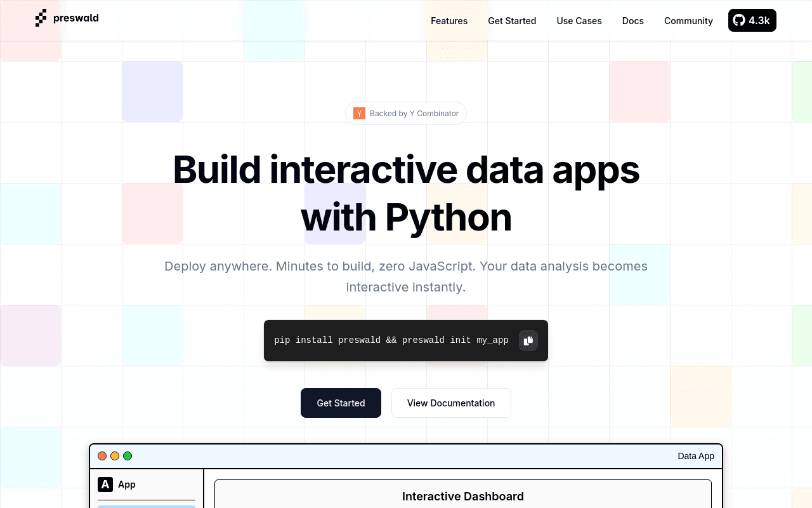Click the red dot in the Data App window
This screenshot has width=812, height=508.
point(102,456)
